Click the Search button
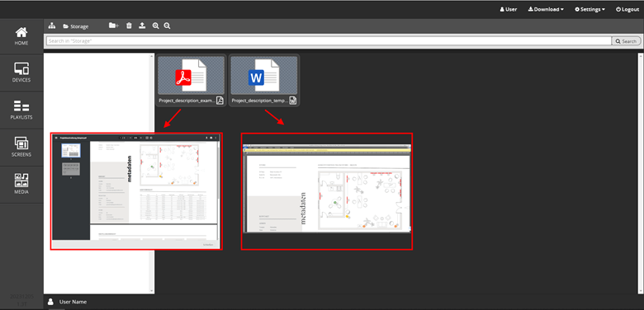The image size is (644, 310). coord(626,41)
